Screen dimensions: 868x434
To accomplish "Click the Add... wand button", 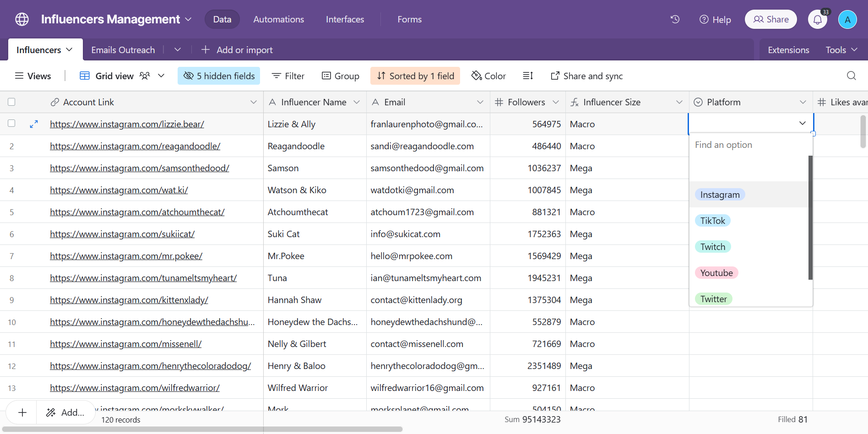I will click(65, 412).
